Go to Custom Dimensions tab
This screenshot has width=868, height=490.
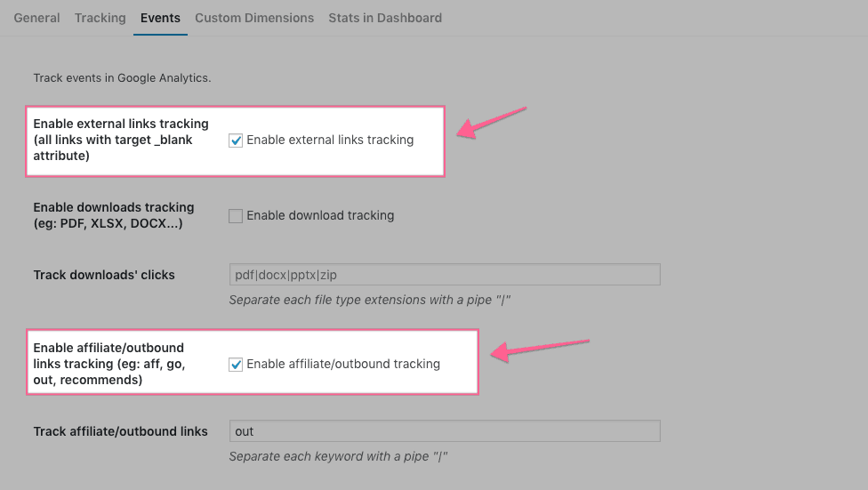254,18
